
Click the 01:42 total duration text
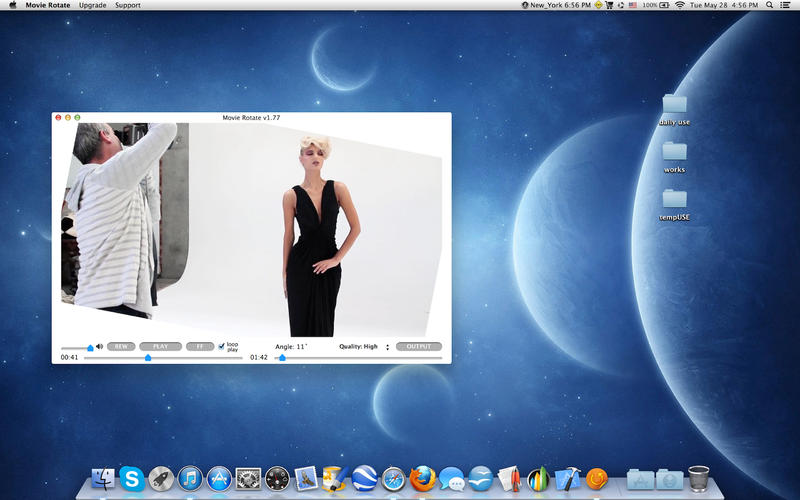(259, 357)
